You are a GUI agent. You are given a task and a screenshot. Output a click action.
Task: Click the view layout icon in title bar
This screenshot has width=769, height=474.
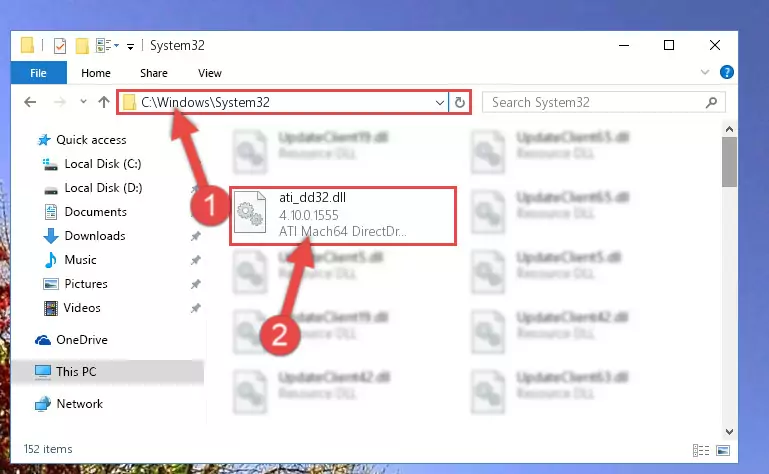(x=106, y=46)
